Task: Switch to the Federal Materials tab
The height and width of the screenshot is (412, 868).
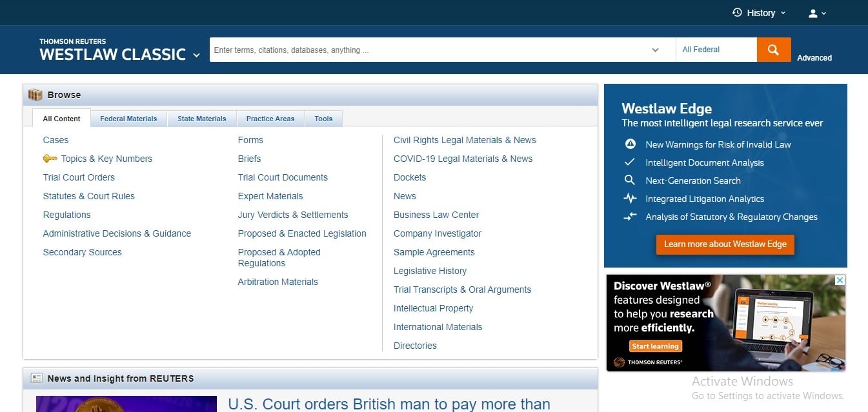Action: tap(128, 119)
